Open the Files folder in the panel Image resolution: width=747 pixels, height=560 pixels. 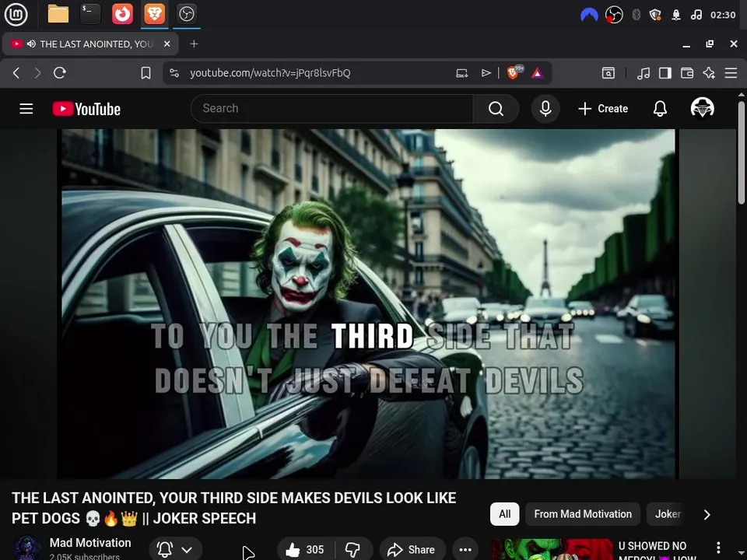58,14
